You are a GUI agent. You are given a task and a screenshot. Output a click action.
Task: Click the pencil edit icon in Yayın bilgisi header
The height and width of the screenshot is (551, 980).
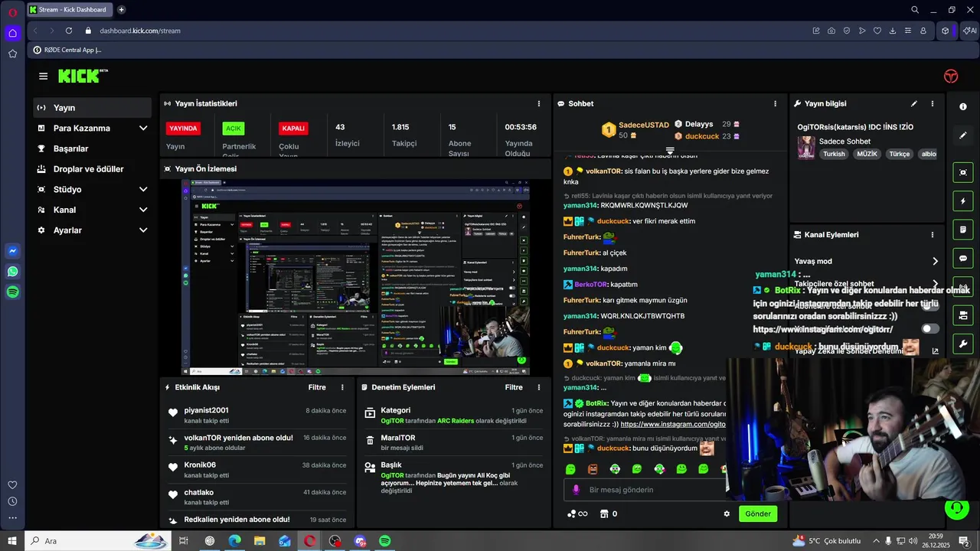(x=913, y=103)
